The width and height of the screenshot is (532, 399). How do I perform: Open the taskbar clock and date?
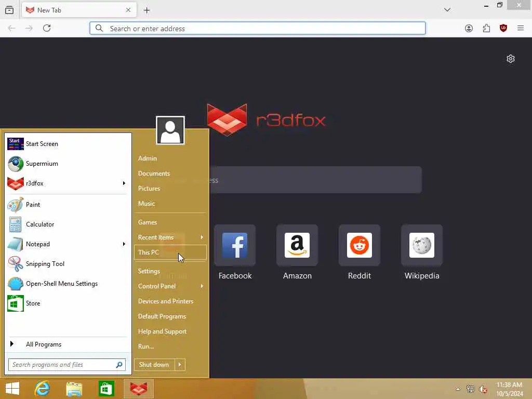coord(509,389)
